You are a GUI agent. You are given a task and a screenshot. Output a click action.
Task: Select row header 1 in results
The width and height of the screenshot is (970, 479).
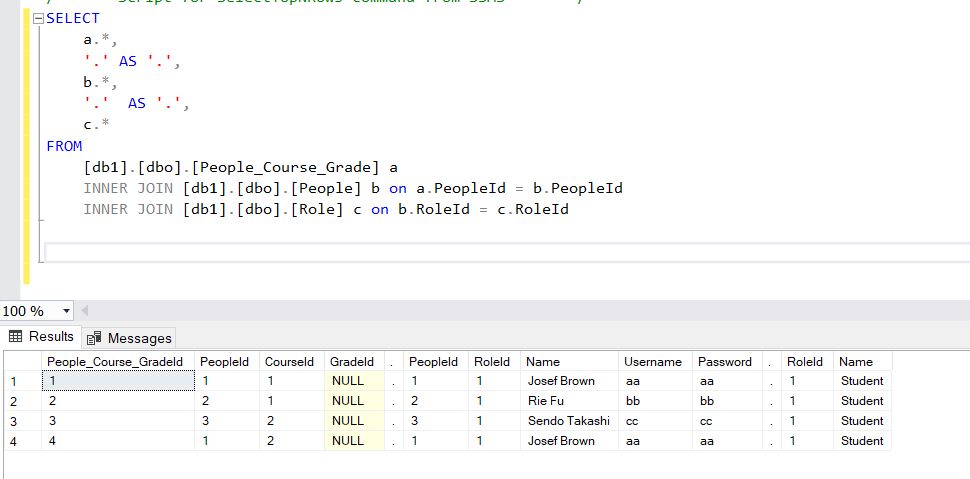pyautogui.click(x=23, y=381)
